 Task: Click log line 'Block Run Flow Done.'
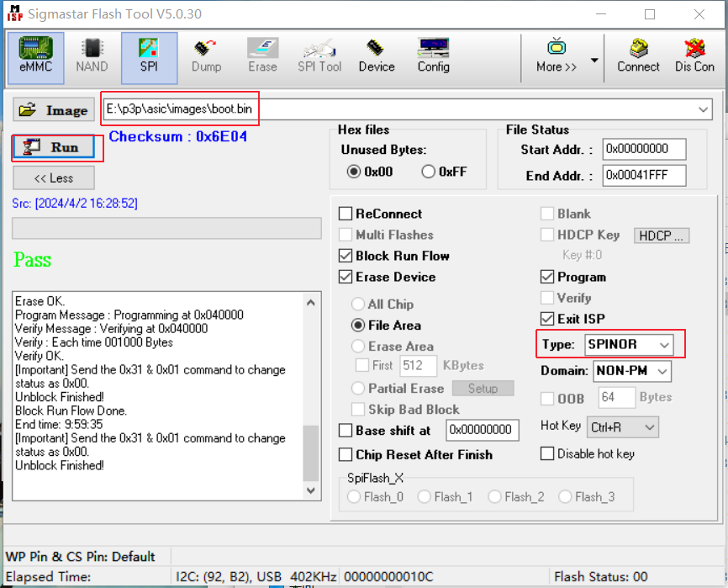click(71, 411)
